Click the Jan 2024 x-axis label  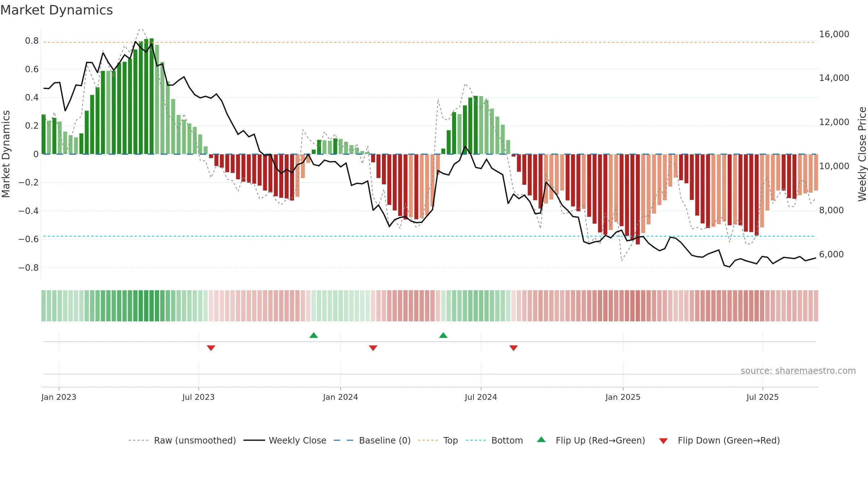pos(341,397)
